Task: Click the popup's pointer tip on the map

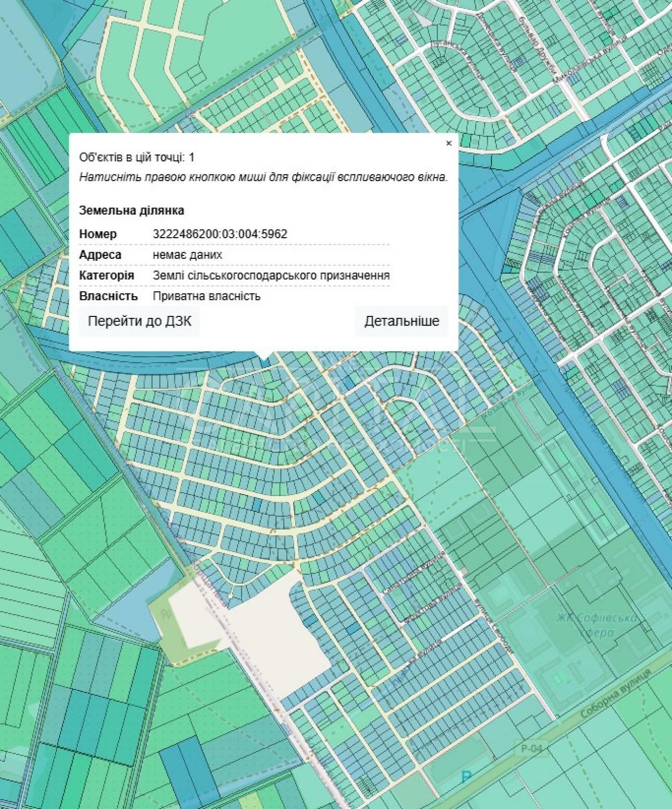Action: click(264, 355)
